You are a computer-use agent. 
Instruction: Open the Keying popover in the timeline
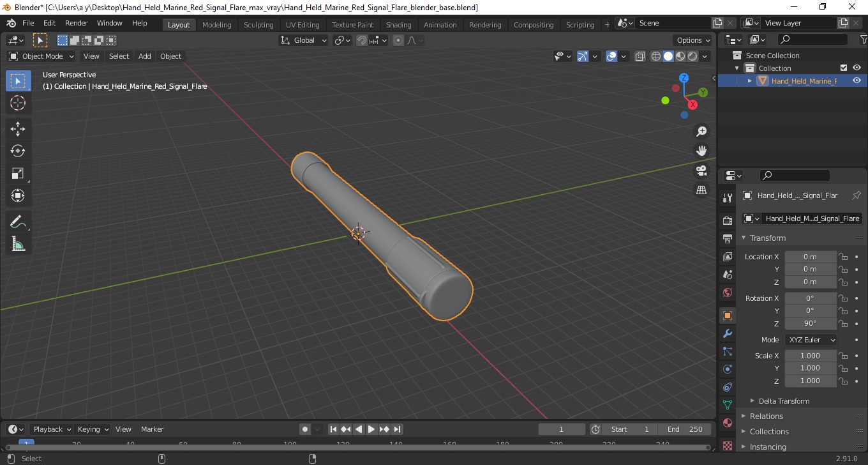93,429
